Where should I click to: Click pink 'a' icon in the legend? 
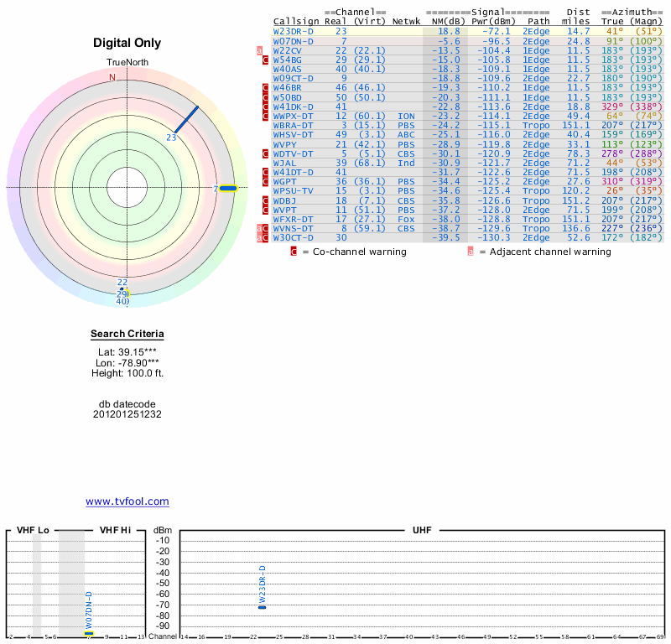(x=471, y=251)
